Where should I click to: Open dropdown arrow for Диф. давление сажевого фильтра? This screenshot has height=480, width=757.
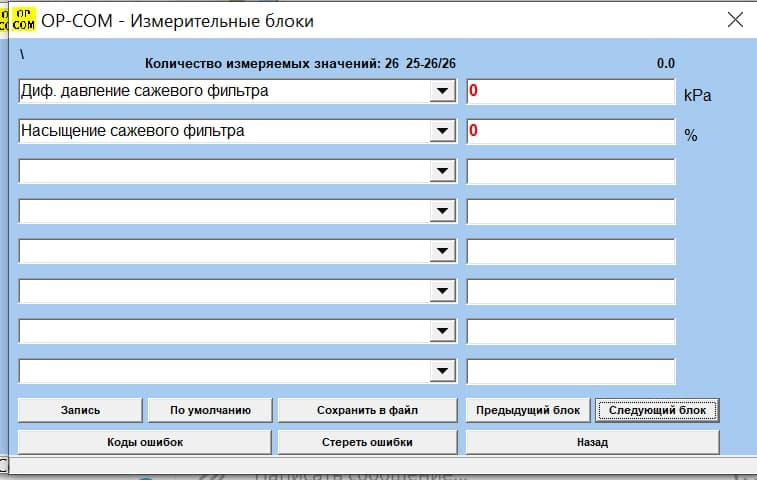442,91
